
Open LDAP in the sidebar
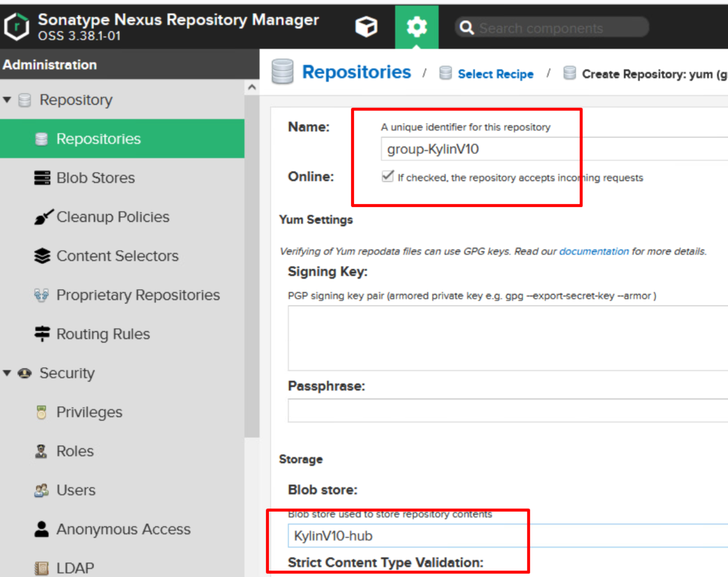click(x=75, y=568)
